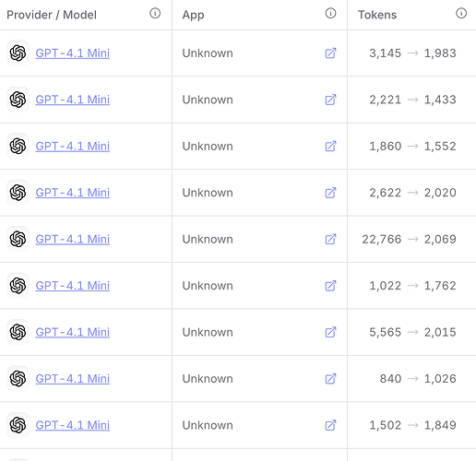Open external link icon in 22,766 tokens row
Screen dimensions: 476x461
(330, 239)
